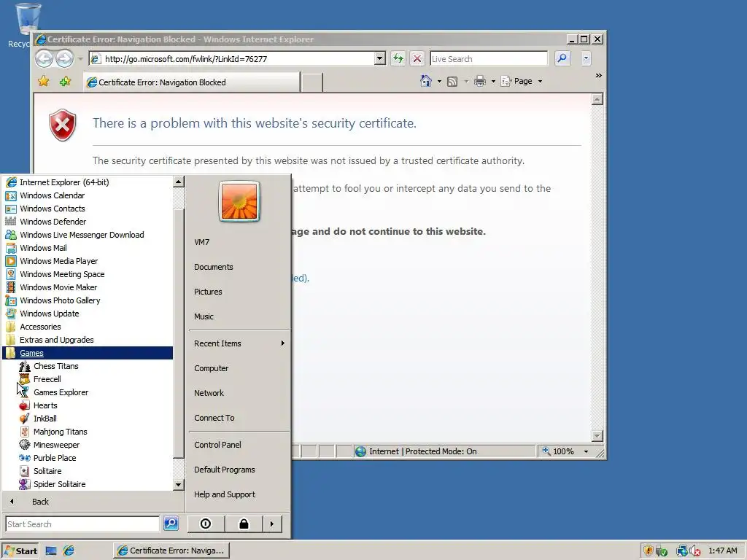Open the Favorites Center star icon
The height and width of the screenshot is (560, 747).
point(43,82)
